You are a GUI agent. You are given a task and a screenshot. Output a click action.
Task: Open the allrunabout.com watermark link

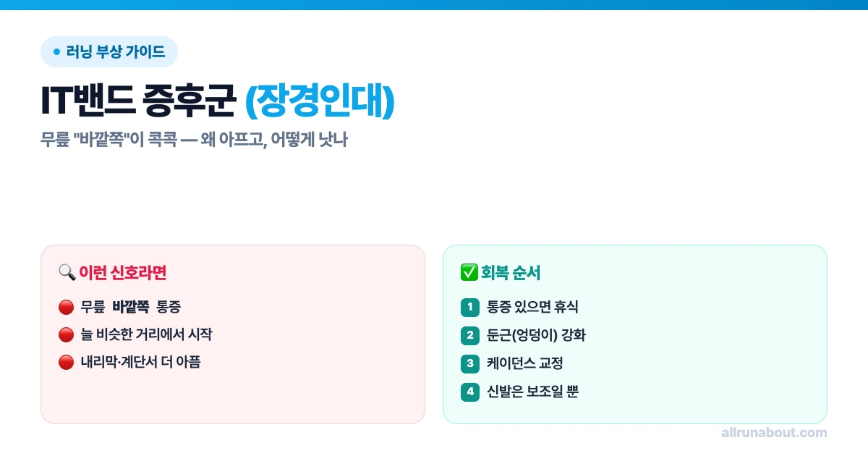click(x=774, y=433)
